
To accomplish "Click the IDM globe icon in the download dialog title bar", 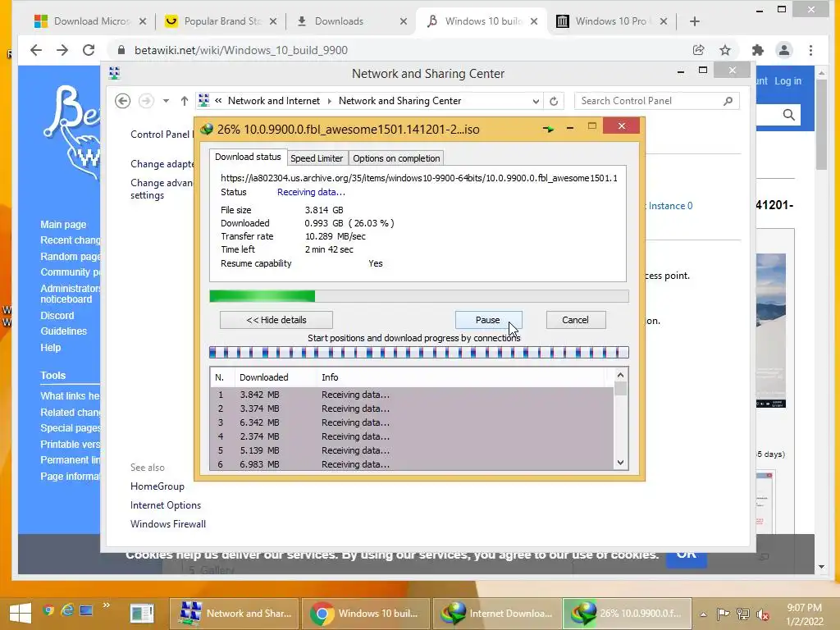I will tap(207, 129).
